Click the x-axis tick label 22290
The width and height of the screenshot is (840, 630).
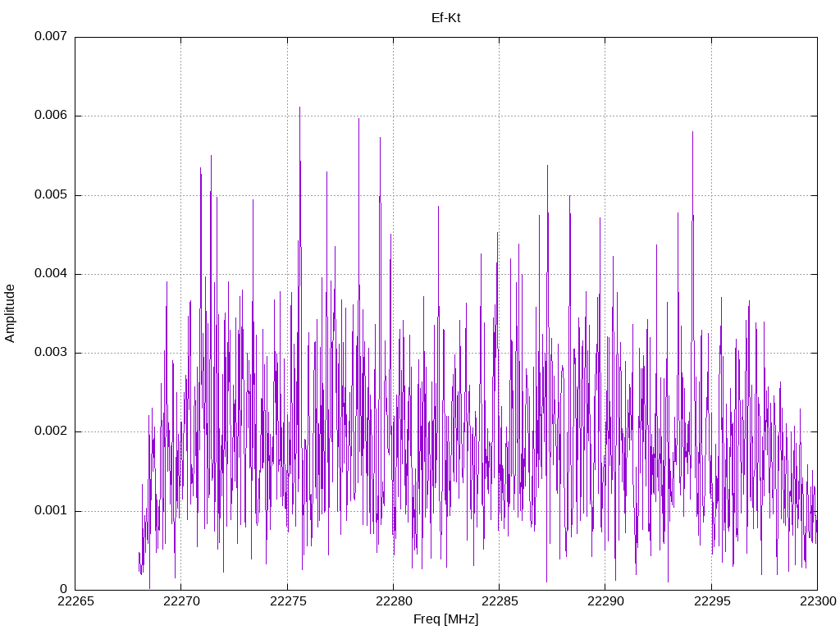click(x=605, y=601)
